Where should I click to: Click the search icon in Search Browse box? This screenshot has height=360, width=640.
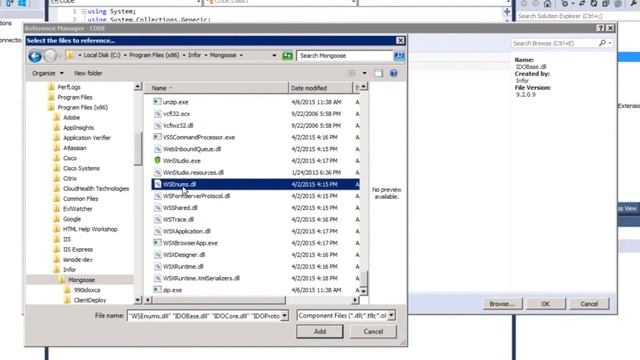pos(602,43)
